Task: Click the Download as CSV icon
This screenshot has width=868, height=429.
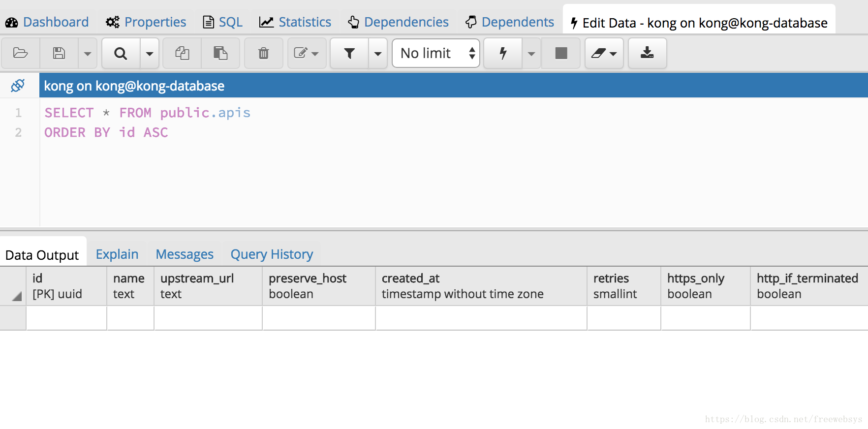Action: (648, 53)
